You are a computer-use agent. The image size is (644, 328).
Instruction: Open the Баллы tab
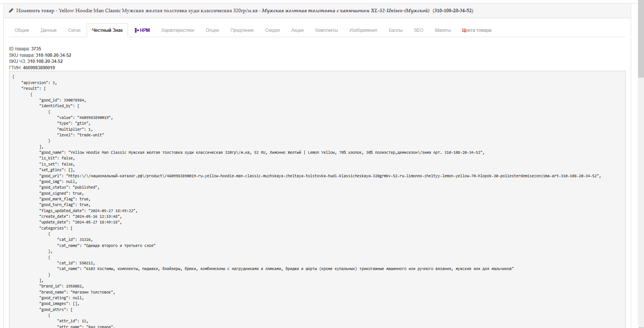point(395,30)
